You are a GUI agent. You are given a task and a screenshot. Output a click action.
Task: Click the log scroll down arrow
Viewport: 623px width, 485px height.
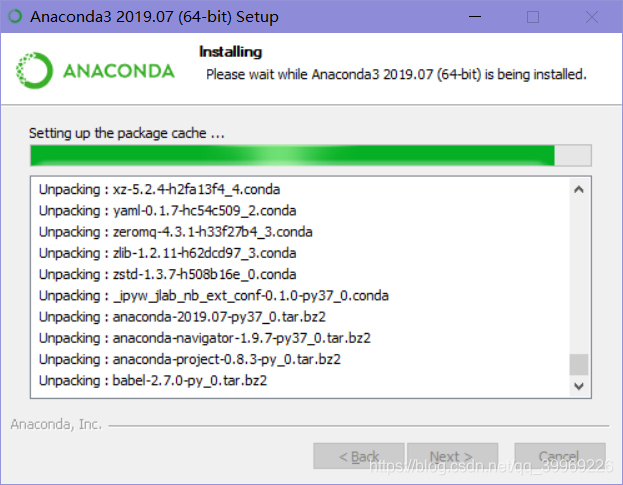pyautogui.click(x=579, y=386)
